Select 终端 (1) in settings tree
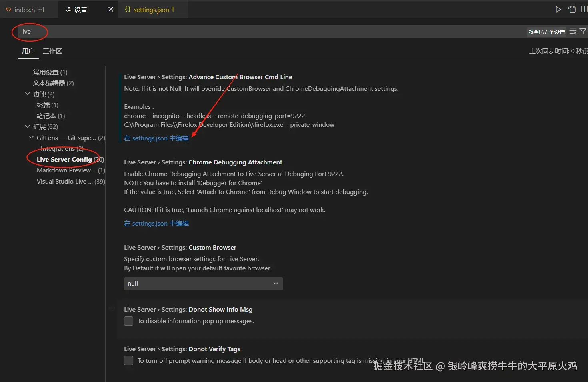This screenshot has height=382, width=588. 48,105
